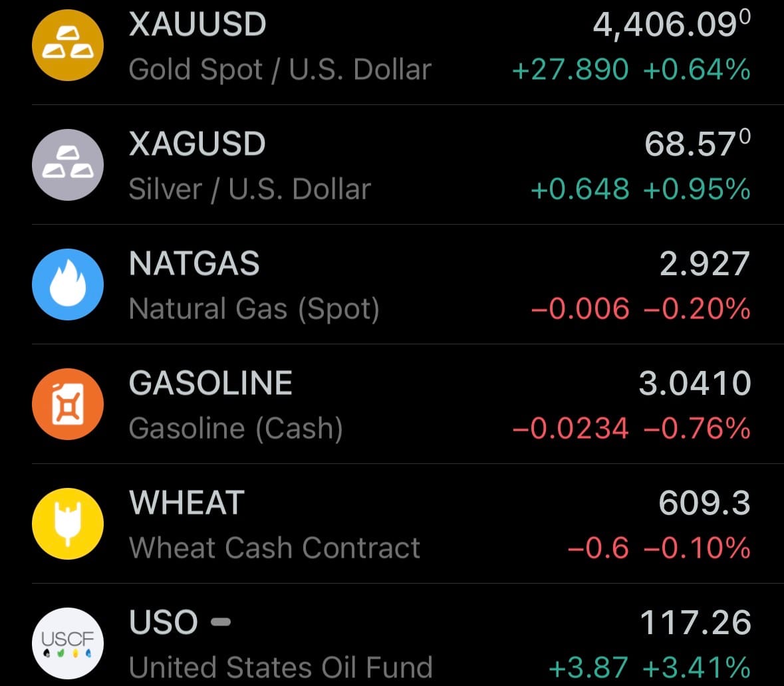Tap the USCF logo for USO
Image resolution: width=784 pixels, height=686 pixels.
pos(68,643)
